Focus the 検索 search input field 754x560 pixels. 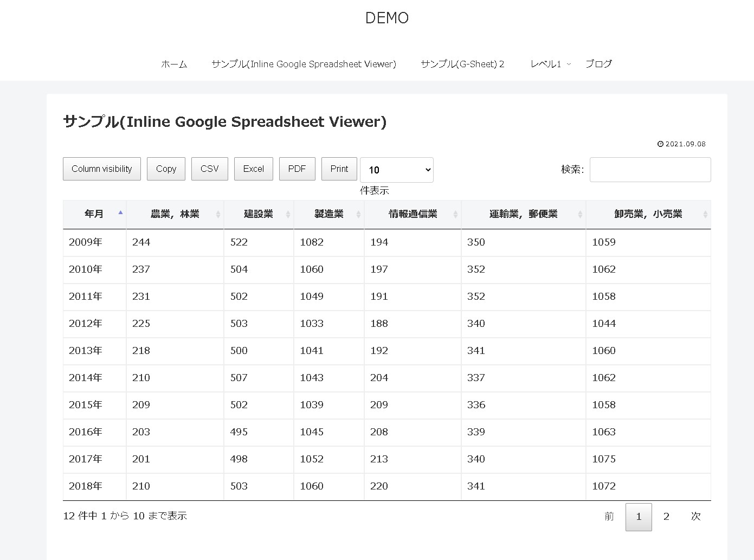click(x=650, y=170)
